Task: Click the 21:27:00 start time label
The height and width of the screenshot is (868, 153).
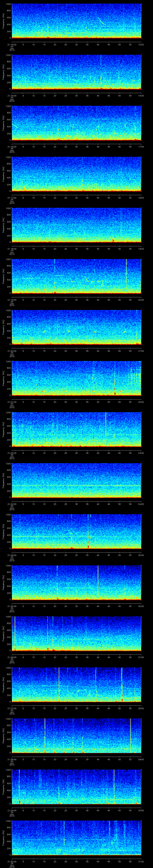Action: (12, 708)
